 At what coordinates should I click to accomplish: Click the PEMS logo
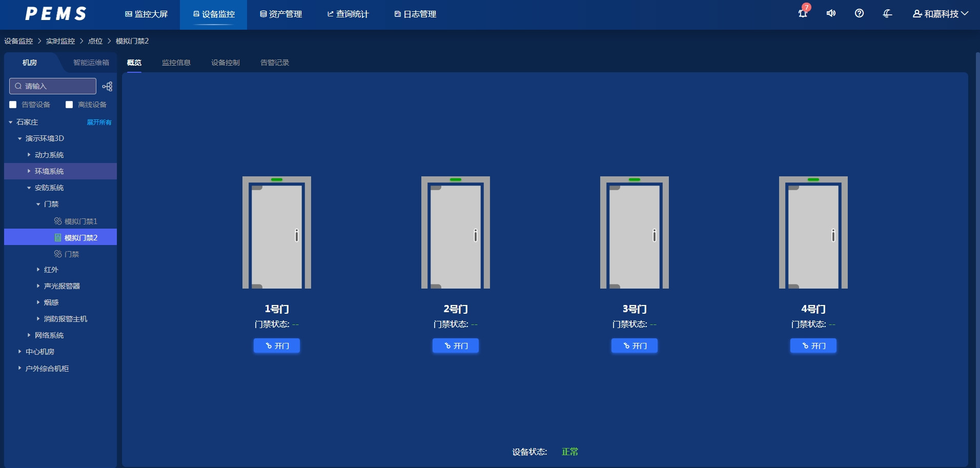click(x=56, y=14)
